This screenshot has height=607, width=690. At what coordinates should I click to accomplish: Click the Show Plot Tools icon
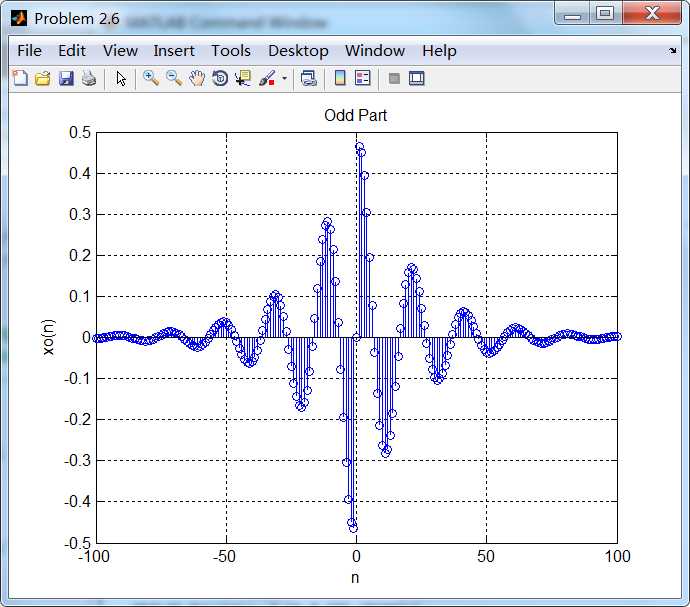click(x=416, y=79)
